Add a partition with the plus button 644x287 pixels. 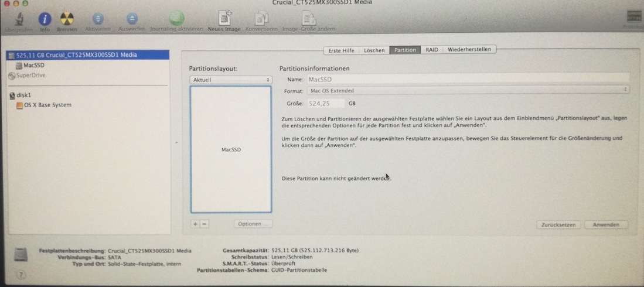point(195,224)
